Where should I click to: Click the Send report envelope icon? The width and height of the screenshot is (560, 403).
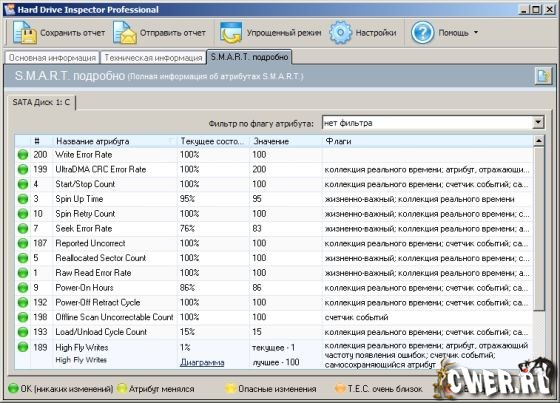tap(125, 33)
